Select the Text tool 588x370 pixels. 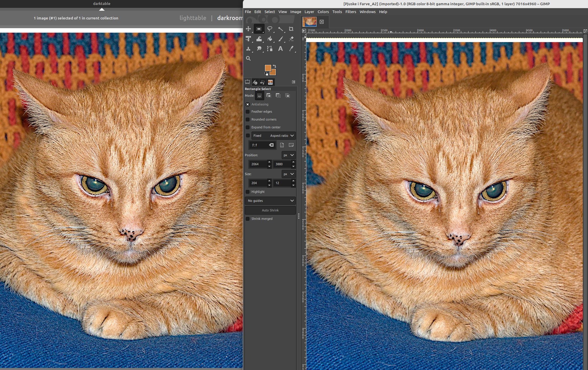point(280,49)
